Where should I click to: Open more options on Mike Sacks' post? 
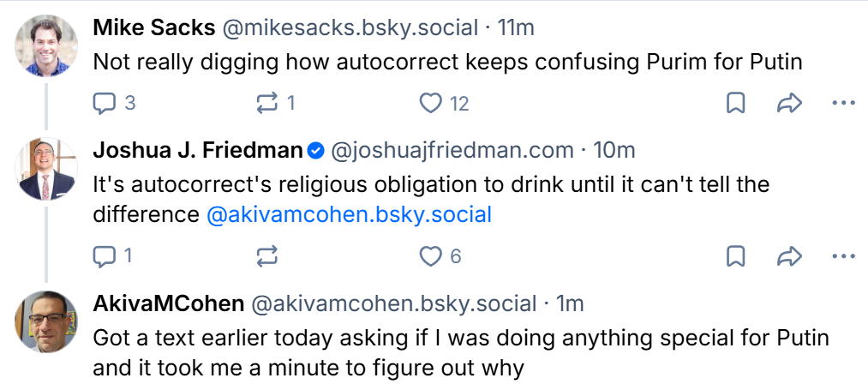pyautogui.click(x=843, y=104)
